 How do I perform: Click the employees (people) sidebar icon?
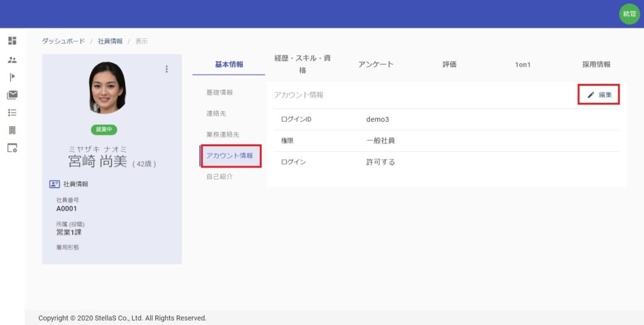point(12,60)
